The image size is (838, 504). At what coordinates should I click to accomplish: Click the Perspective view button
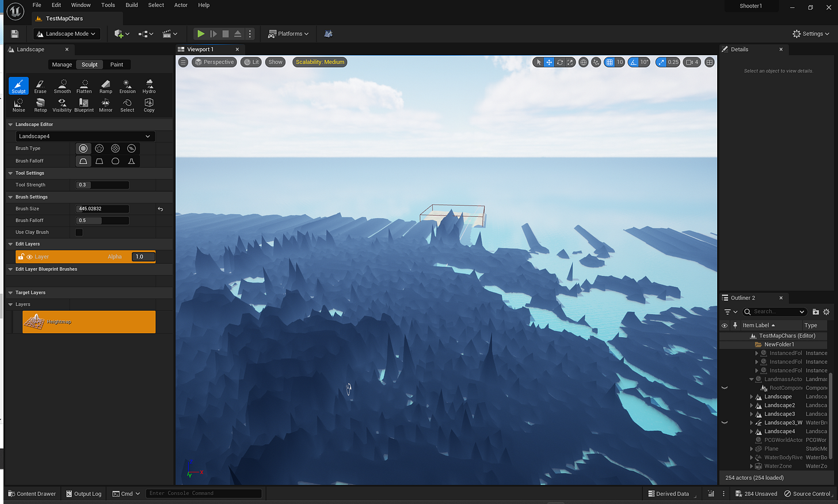[x=214, y=62]
